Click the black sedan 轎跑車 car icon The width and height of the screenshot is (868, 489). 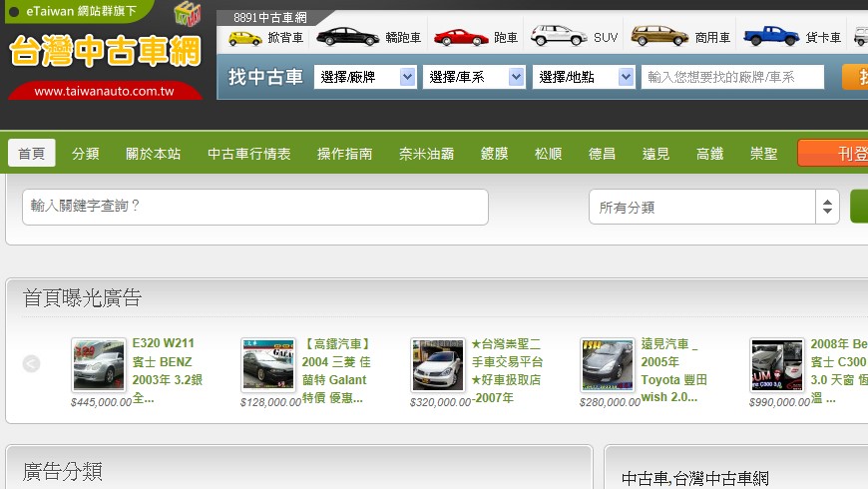point(347,37)
